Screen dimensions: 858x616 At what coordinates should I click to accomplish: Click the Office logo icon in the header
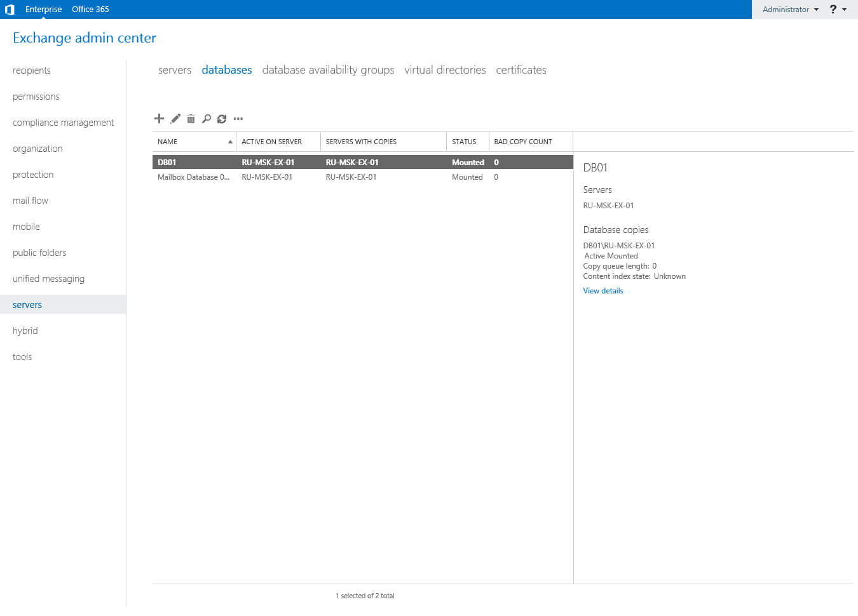pyautogui.click(x=10, y=10)
